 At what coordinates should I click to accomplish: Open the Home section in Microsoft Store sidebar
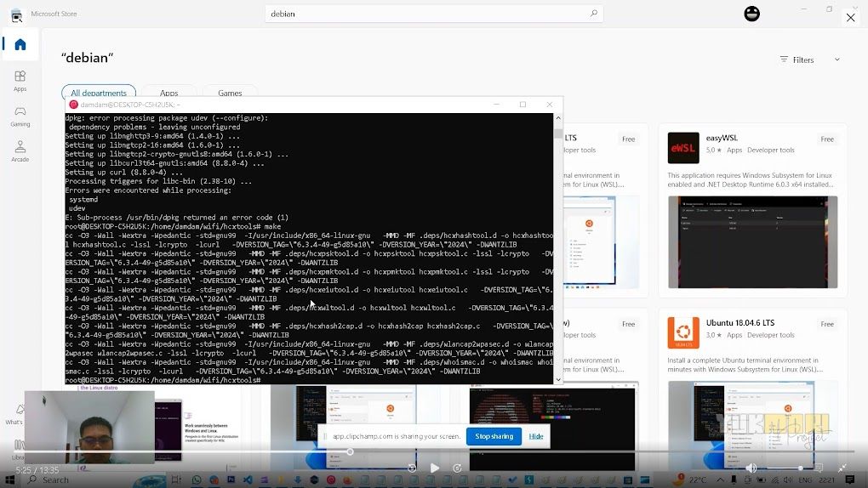(20, 44)
